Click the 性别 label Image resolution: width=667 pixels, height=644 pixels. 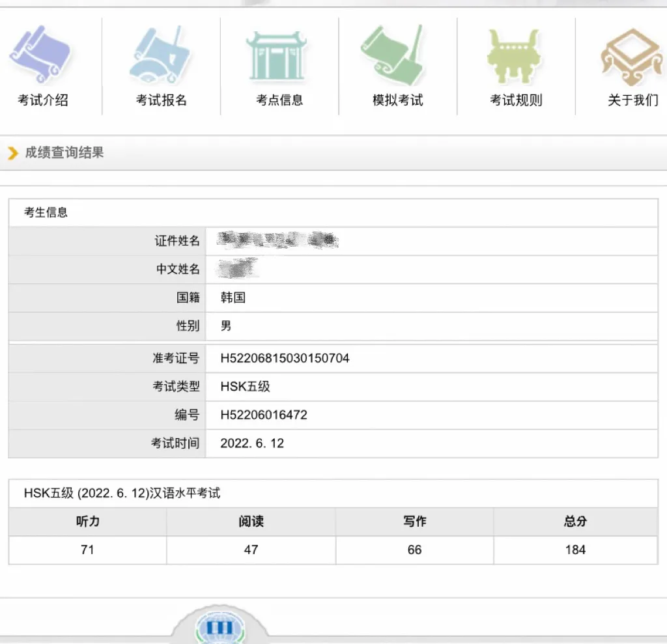pos(188,326)
